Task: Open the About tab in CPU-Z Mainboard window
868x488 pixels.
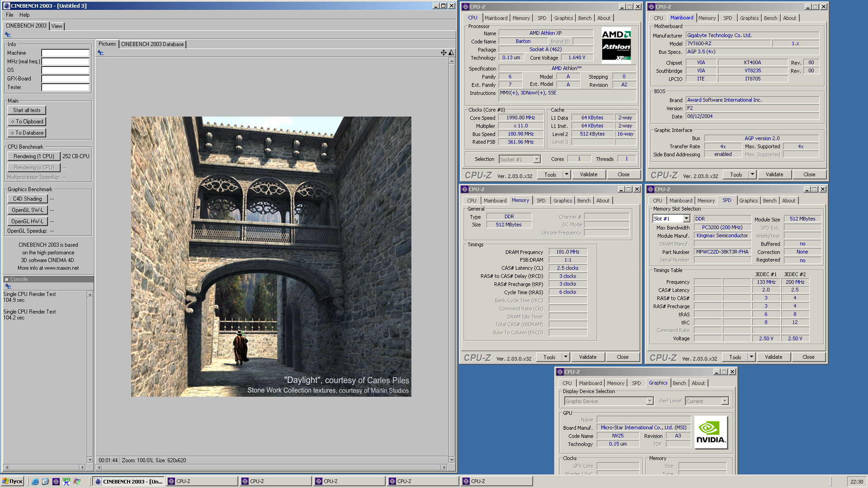Action: click(789, 18)
